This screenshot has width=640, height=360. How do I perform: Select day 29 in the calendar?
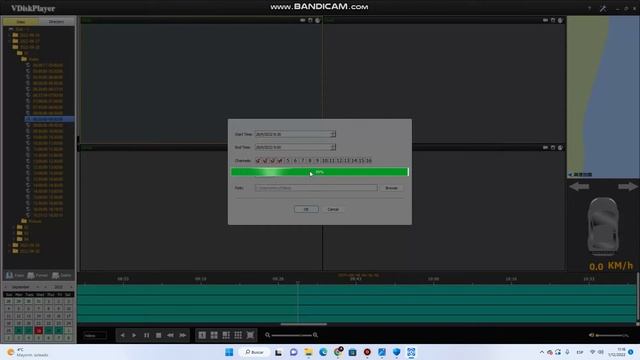point(49,330)
